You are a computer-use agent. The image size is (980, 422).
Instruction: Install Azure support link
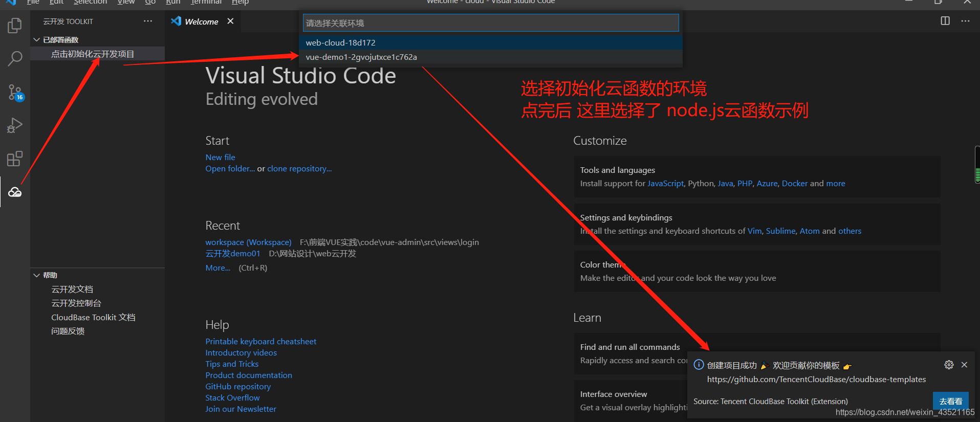(767, 183)
